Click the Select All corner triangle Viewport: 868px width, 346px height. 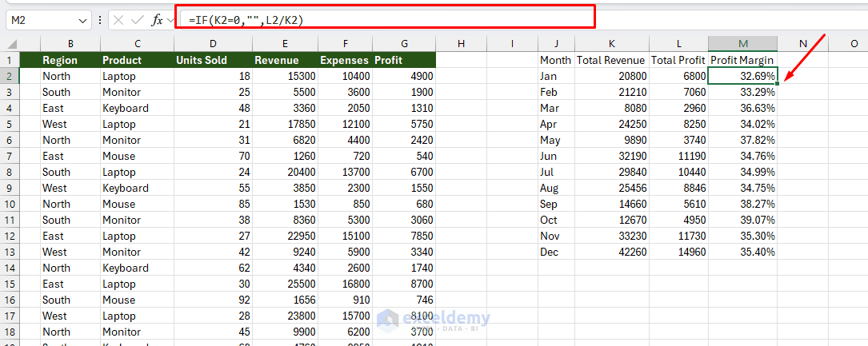pos(12,44)
